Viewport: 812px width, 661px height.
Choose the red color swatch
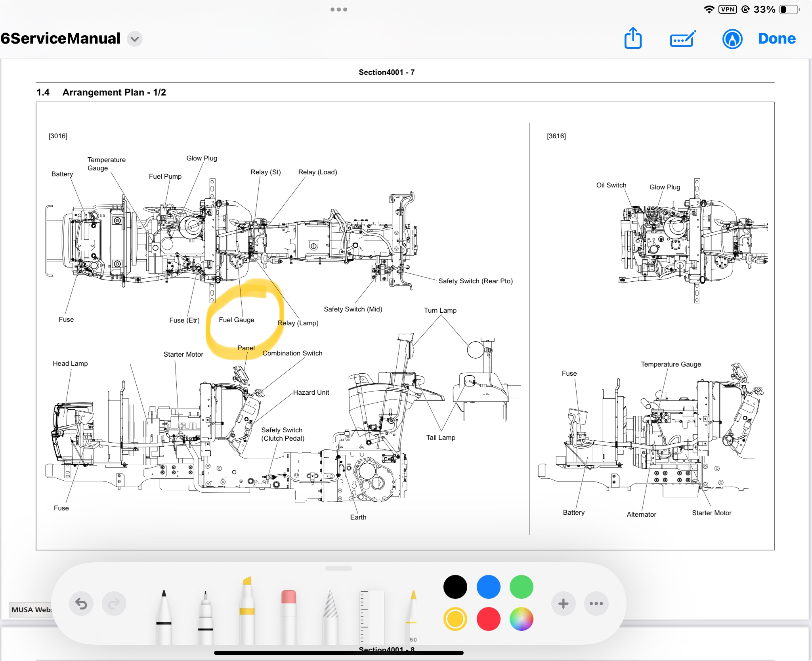tap(488, 619)
